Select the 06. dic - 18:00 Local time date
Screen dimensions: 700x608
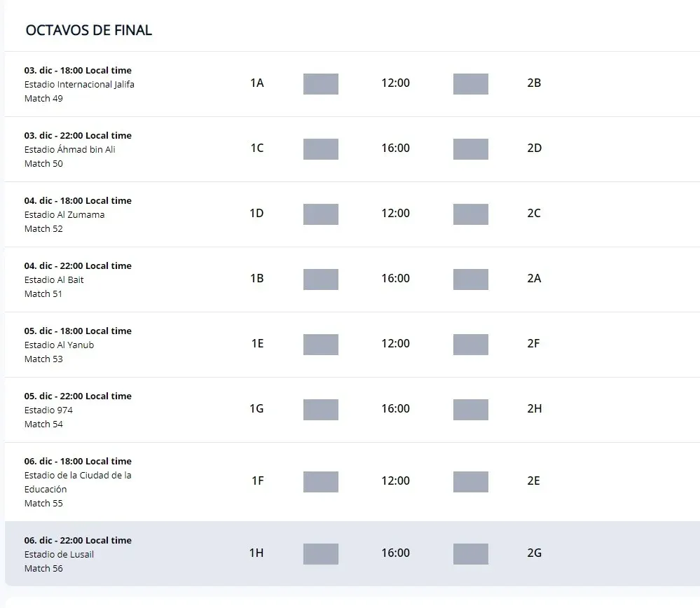click(78, 462)
